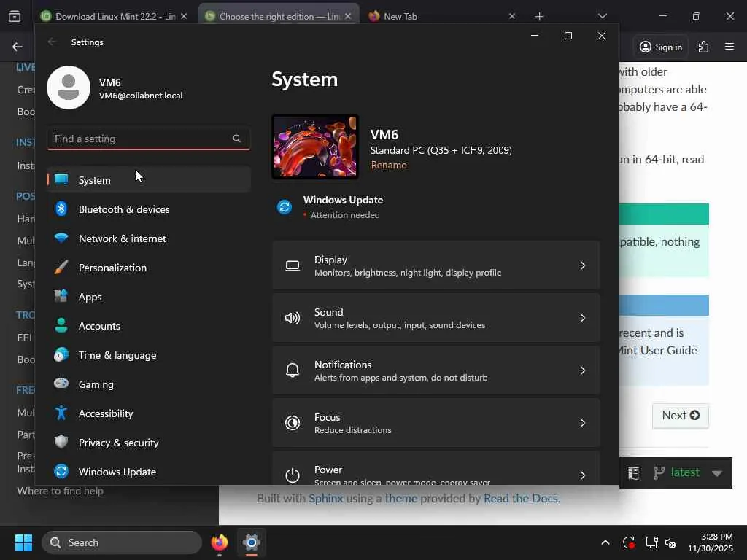Click the VM6 desktop wallpaper thumbnail
Screen dimensions: 747x560
(x=315, y=147)
